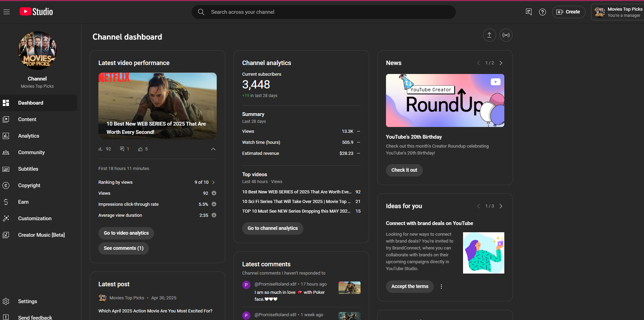Open the hamburger navigation menu
Viewport: 644px width, 320px height.
[x=7, y=12]
